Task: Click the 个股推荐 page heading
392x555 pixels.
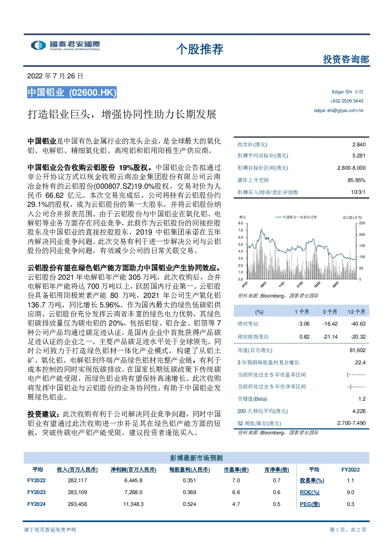Action: (200, 49)
